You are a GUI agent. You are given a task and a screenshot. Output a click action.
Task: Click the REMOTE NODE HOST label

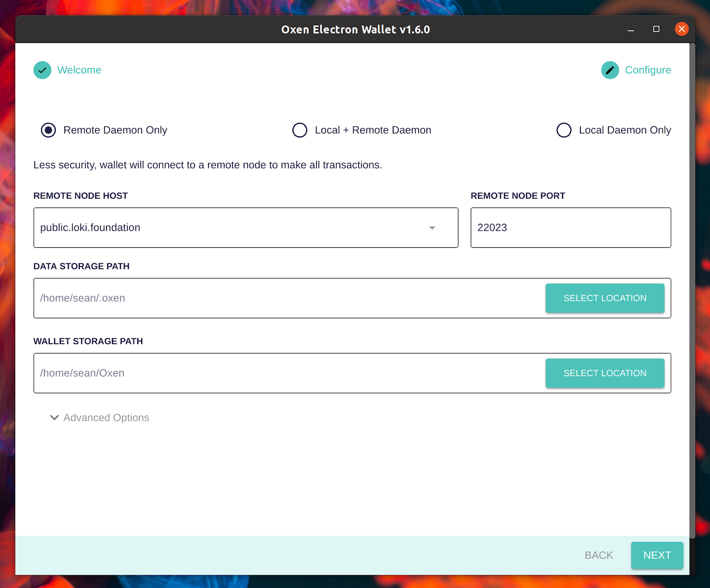point(81,196)
